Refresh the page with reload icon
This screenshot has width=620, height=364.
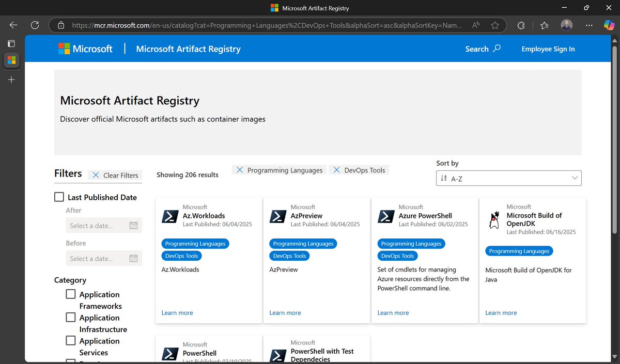point(35,25)
